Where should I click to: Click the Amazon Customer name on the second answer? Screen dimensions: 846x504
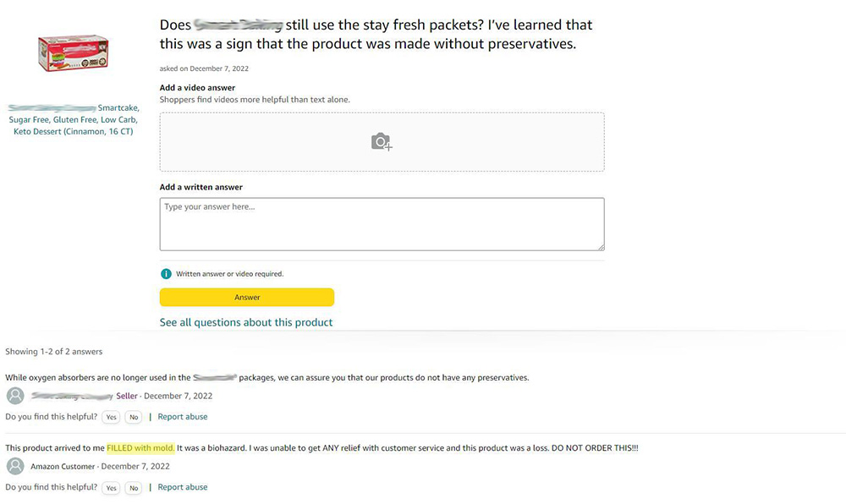pos(63,466)
